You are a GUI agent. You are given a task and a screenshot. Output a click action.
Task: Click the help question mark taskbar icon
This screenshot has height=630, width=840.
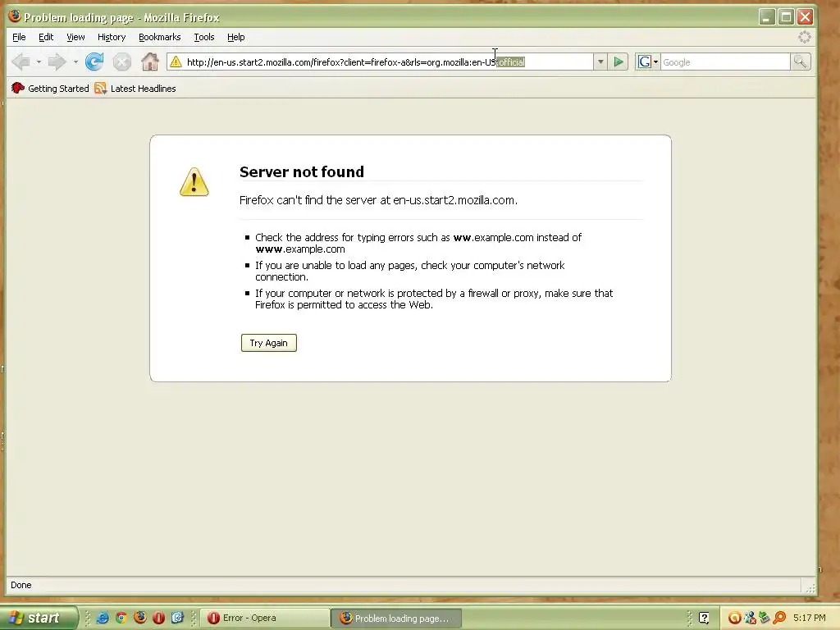pos(704,618)
